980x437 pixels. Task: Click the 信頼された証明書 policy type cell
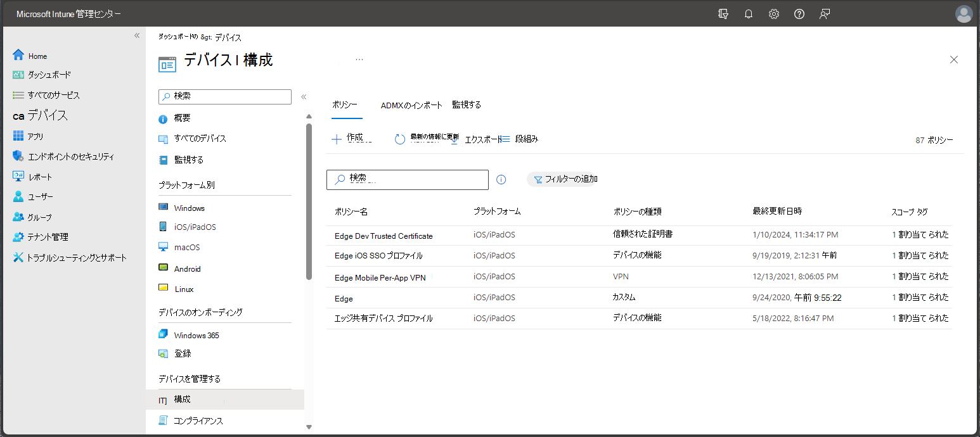pos(642,234)
